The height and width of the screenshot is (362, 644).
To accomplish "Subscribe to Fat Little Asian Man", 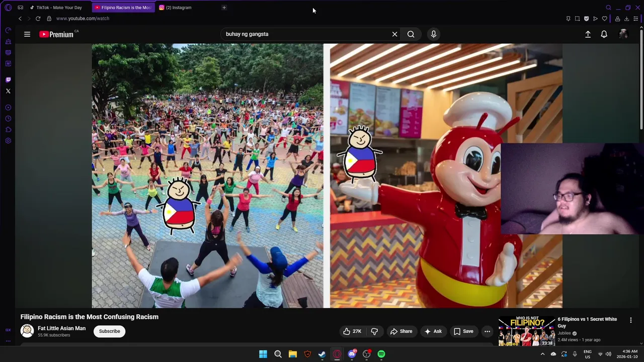I will point(109,331).
